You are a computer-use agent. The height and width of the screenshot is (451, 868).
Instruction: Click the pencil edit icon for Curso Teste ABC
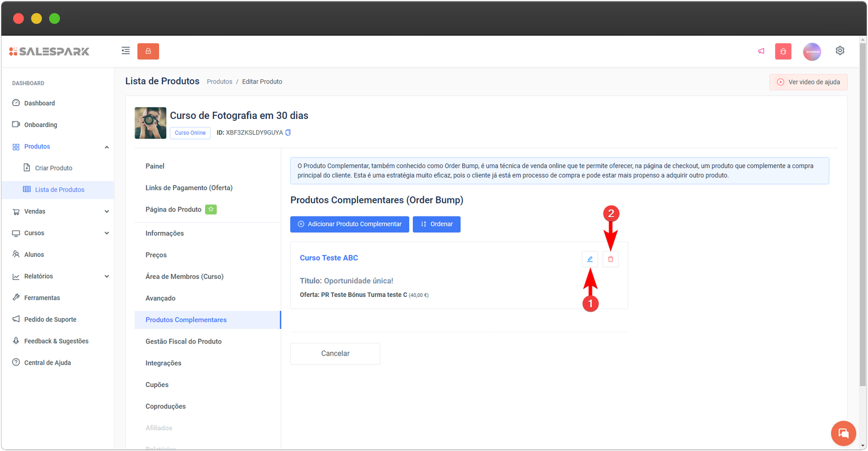pyautogui.click(x=590, y=259)
